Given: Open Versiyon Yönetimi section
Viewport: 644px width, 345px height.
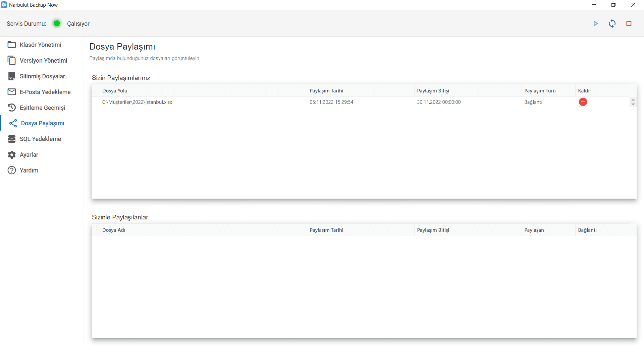Looking at the screenshot, I should (x=43, y=61).
